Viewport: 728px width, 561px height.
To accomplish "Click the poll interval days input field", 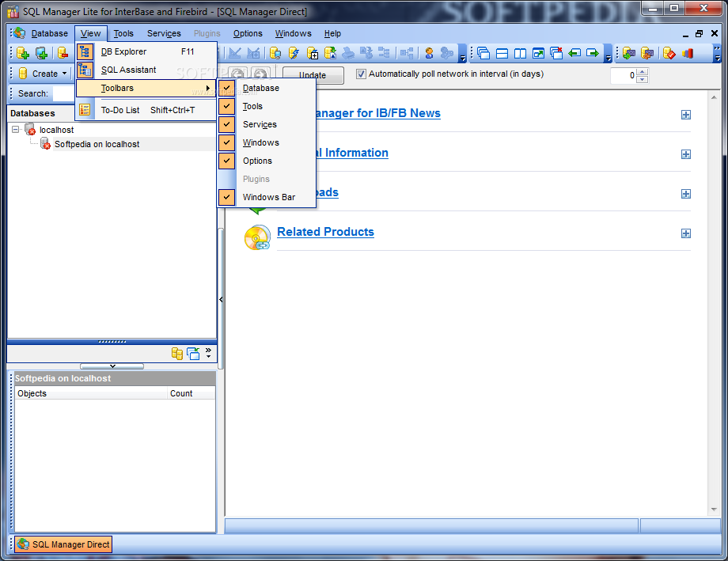I will [624, 75].
